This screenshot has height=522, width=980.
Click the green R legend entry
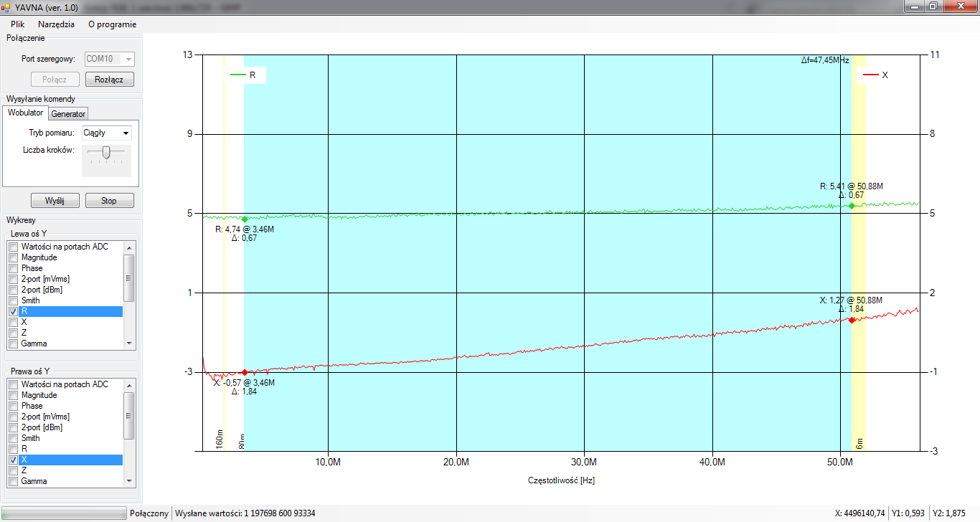[x=244, y=75]
